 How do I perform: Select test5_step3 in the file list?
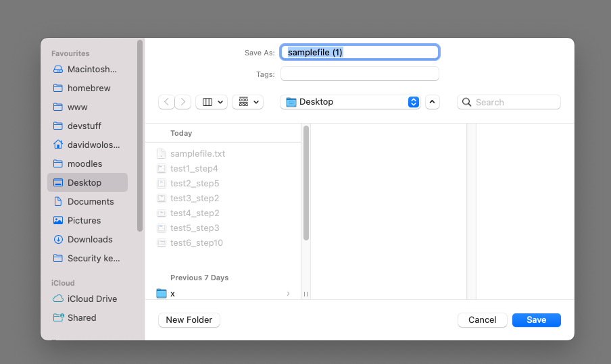pyautogui.click(x=223, y=228)
